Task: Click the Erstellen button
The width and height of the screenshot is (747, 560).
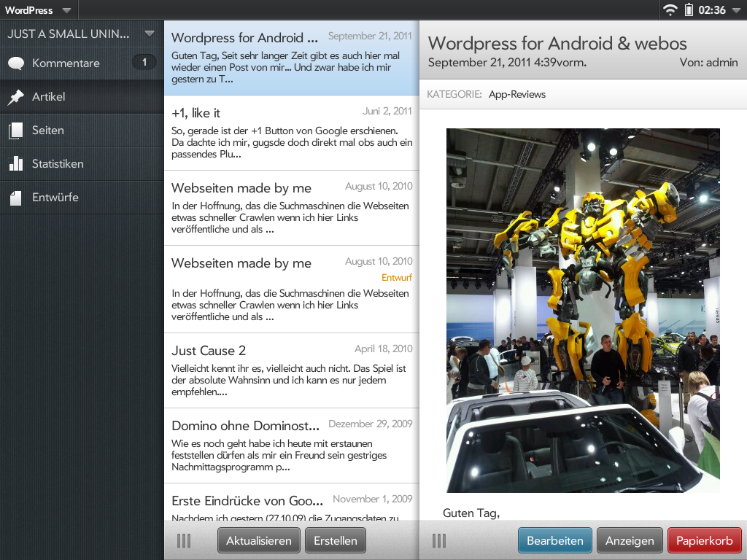Action: (x=336, y=540)
